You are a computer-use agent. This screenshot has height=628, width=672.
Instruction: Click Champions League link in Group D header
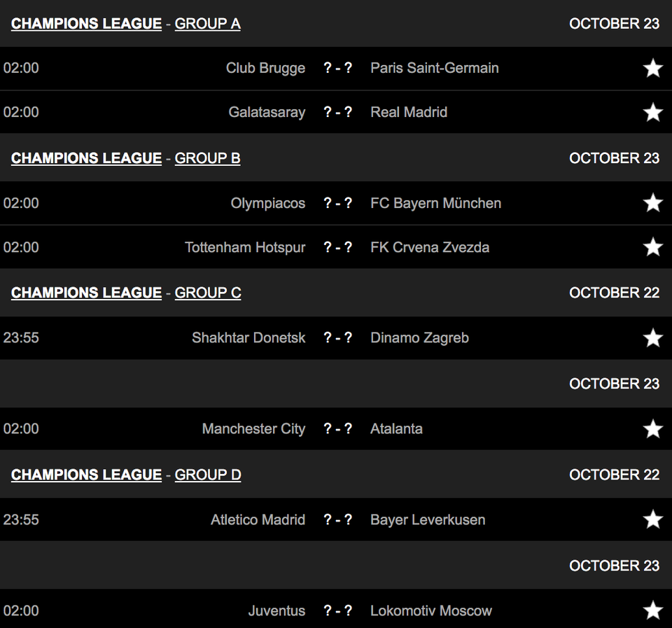(86, 475)
